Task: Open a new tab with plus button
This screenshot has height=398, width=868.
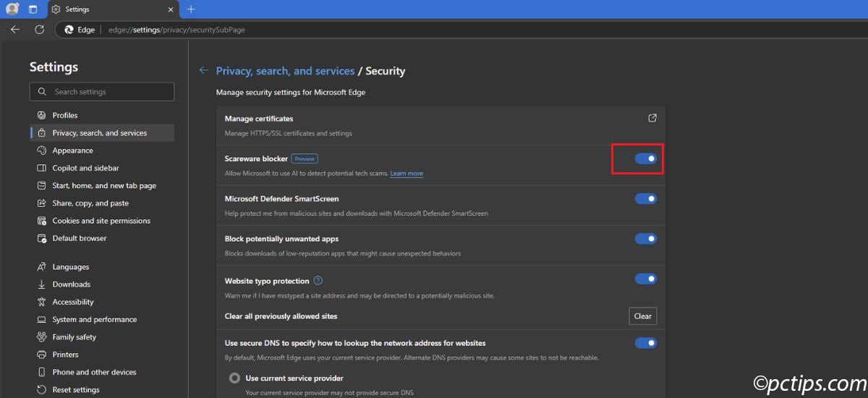Action: 191,9
